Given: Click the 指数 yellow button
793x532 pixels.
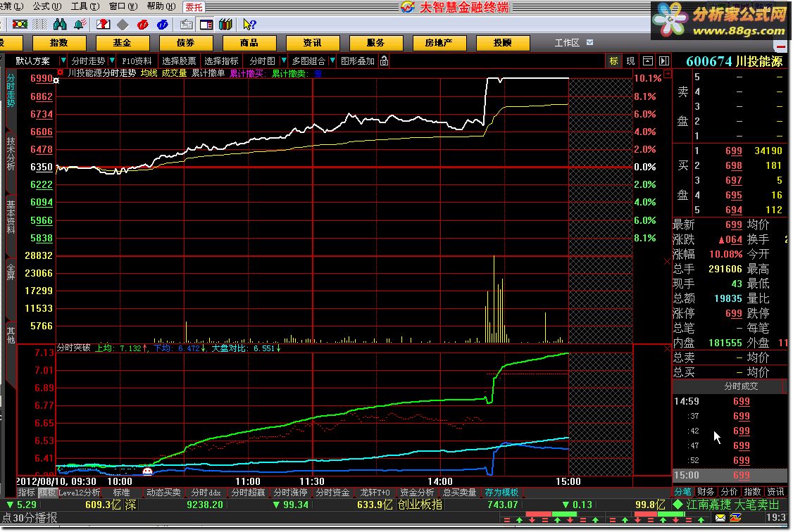Looking at the screenshot, I should (x=59, y=43).
